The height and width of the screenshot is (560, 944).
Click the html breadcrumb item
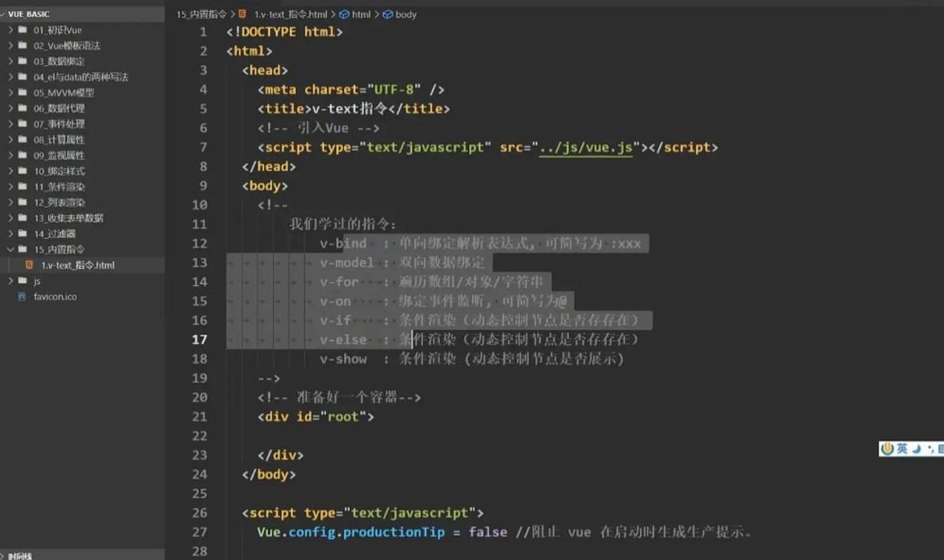tap(362, 14)
